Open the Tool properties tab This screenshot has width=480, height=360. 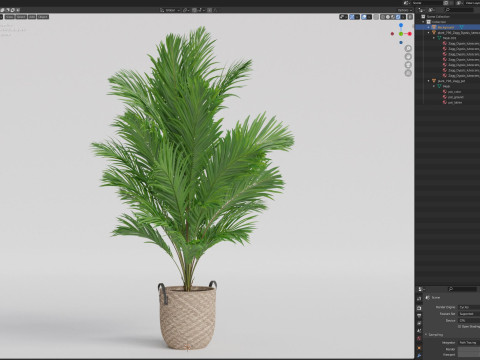[x=419, y=299]
